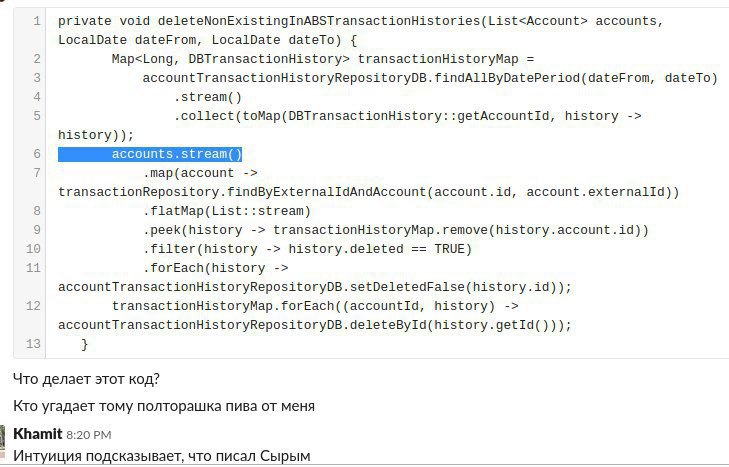
Task: Click Khamit's reply 'Интуиция подсказывает, что писал Сырым'
Action: tap(162, 456)
